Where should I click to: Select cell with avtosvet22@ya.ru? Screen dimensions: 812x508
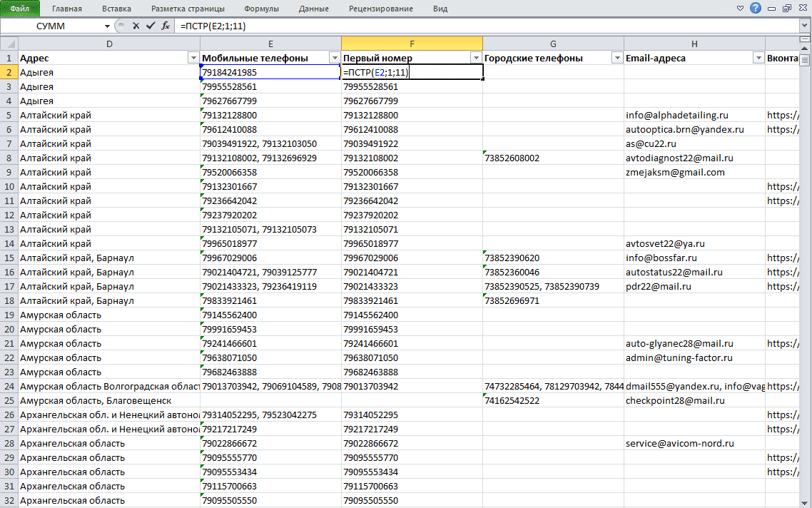[694, 243]
